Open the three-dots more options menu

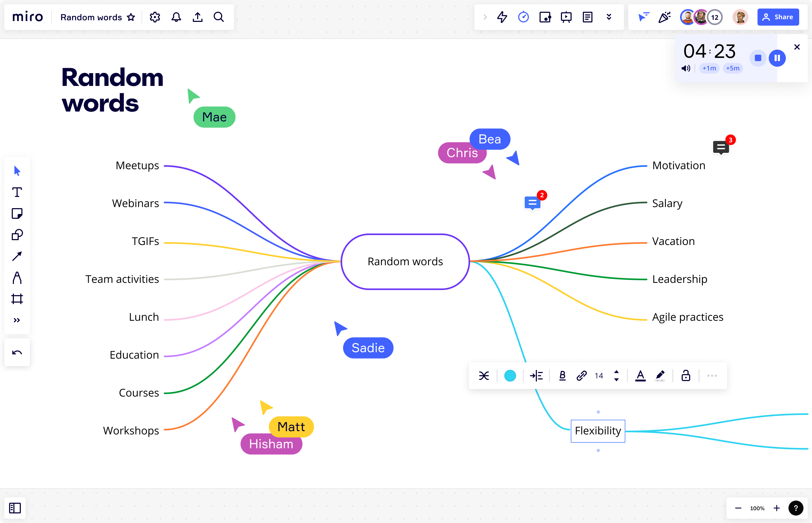(712, 376)
